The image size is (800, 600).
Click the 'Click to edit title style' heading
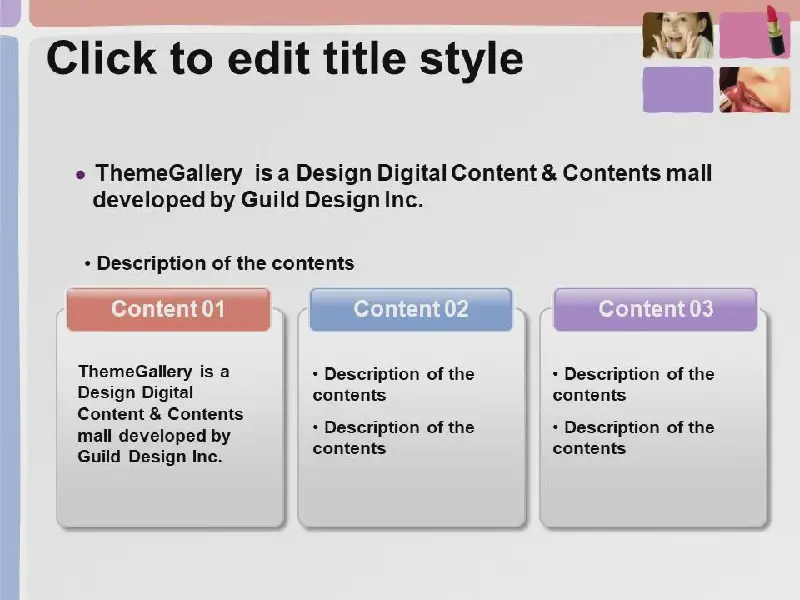click(285, 59)
